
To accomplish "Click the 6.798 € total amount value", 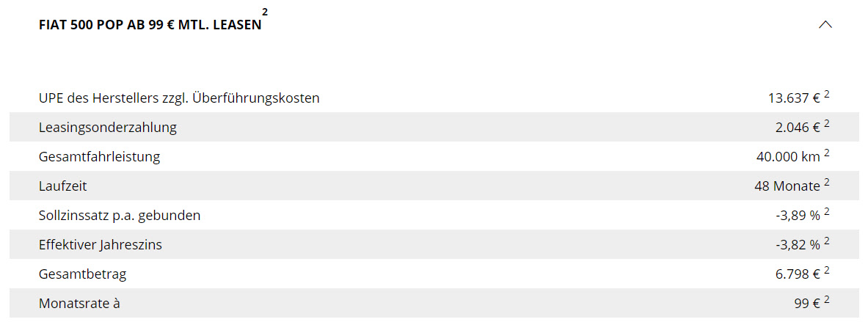I will [797, 274].
